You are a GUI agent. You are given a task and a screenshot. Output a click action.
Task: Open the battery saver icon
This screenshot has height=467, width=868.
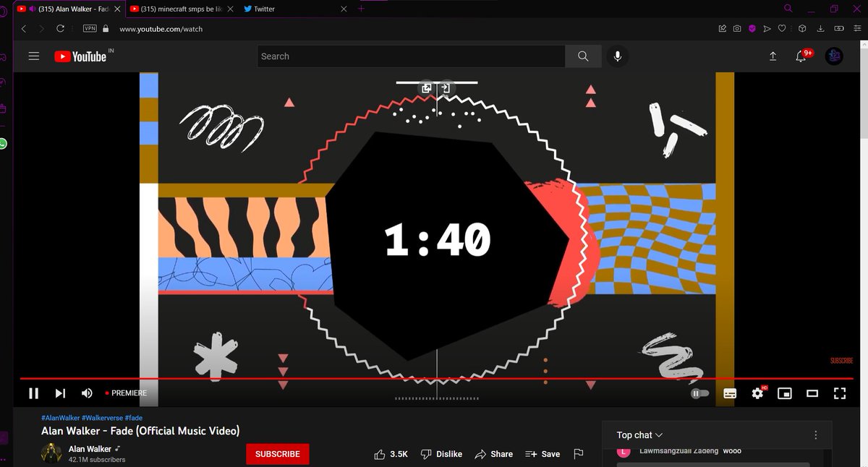click(x=839, y=29)
